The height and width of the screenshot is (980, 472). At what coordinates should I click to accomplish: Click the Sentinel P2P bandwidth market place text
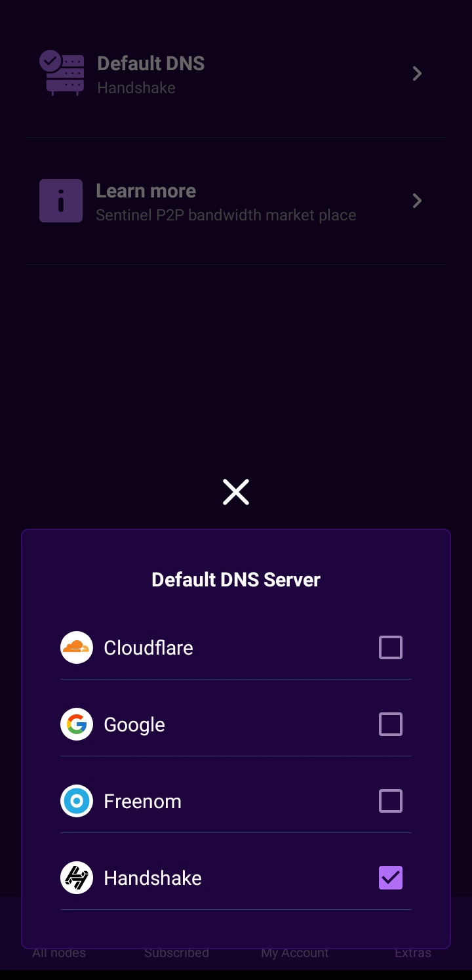(226, 215)
